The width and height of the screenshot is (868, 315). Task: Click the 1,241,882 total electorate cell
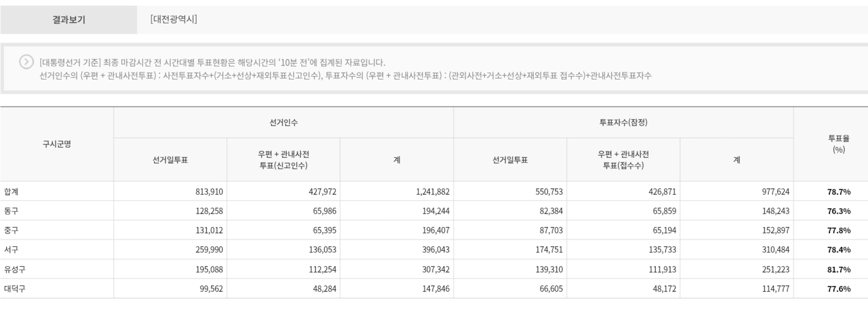tap(432, 192)
